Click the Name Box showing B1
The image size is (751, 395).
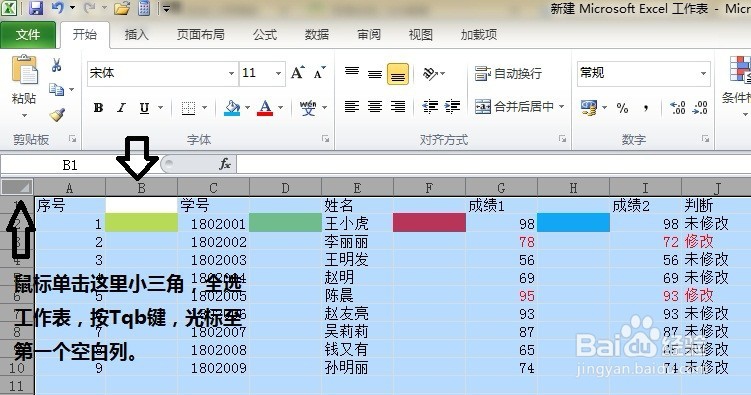(x=70, y=165)
